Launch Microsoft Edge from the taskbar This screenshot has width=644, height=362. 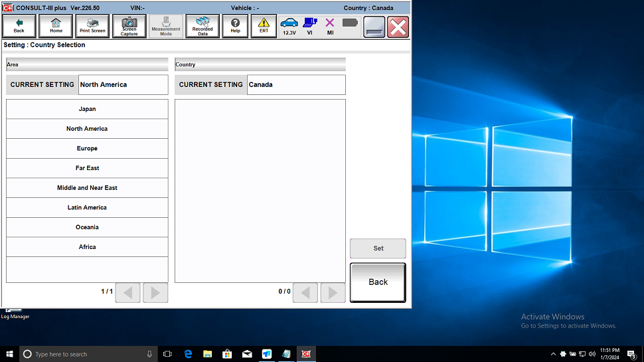[188, 354]
